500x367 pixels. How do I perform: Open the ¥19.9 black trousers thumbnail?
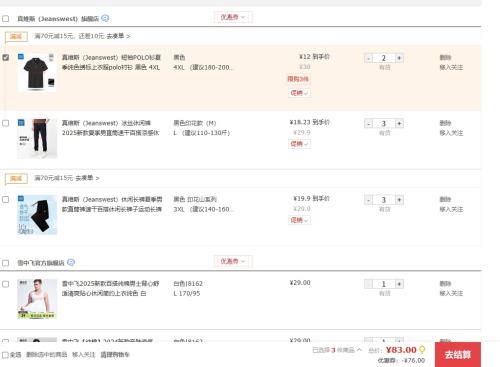pyautogui.click(x=37, y=215)
